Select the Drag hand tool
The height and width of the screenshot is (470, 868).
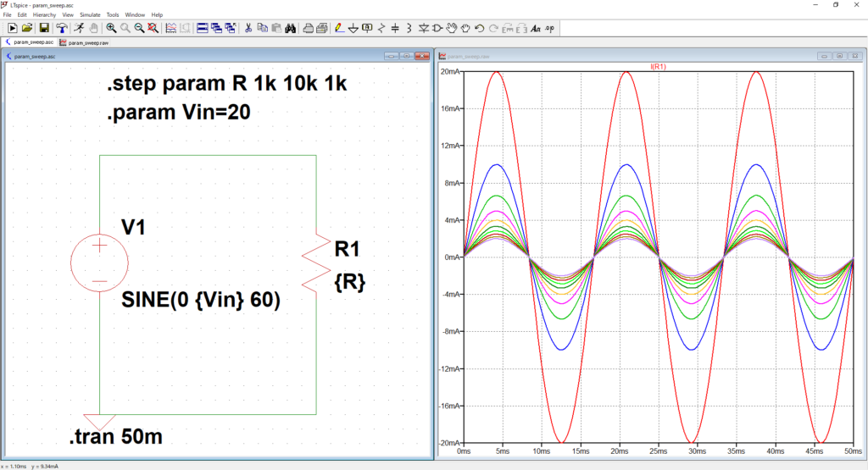(465, 28)
